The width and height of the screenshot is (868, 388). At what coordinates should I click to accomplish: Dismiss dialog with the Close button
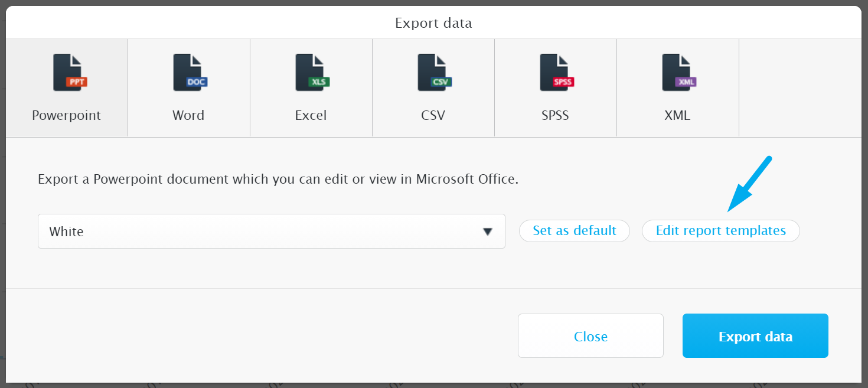click(x=590, y=336)
